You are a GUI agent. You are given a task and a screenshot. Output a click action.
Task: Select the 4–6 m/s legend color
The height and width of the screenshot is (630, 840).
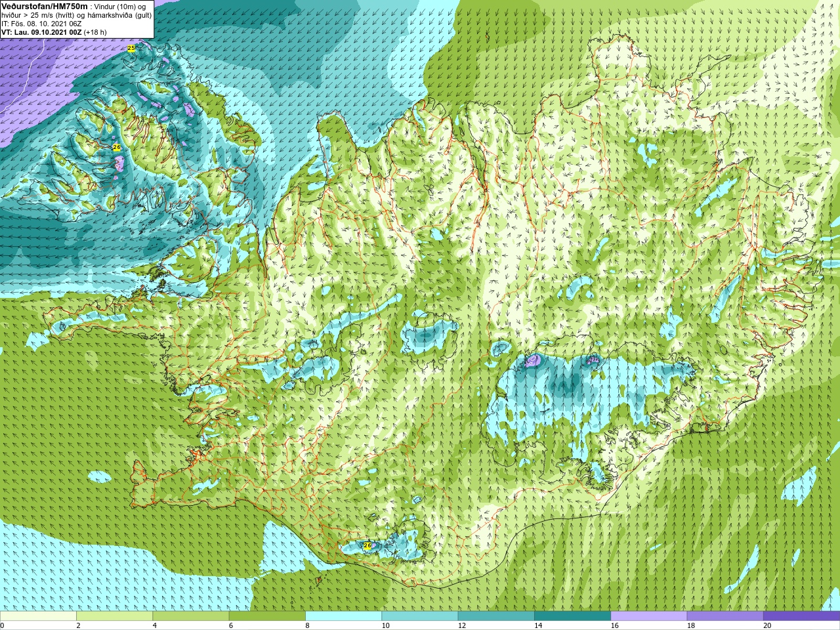coord(190,616)
